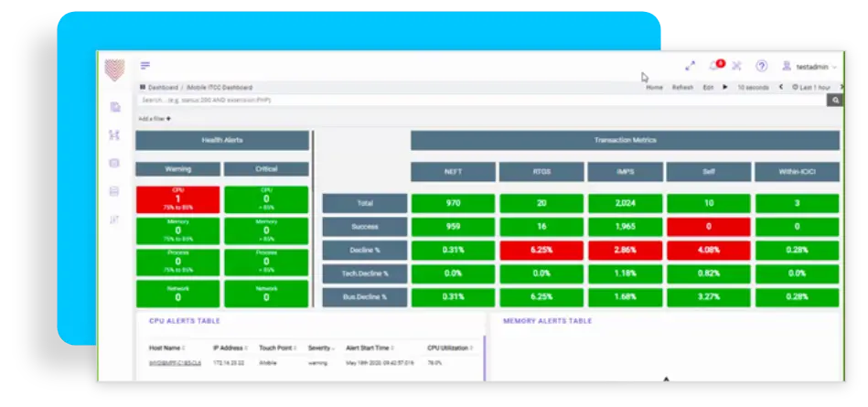Open the Last 1 hour time picker

point(812,87)
